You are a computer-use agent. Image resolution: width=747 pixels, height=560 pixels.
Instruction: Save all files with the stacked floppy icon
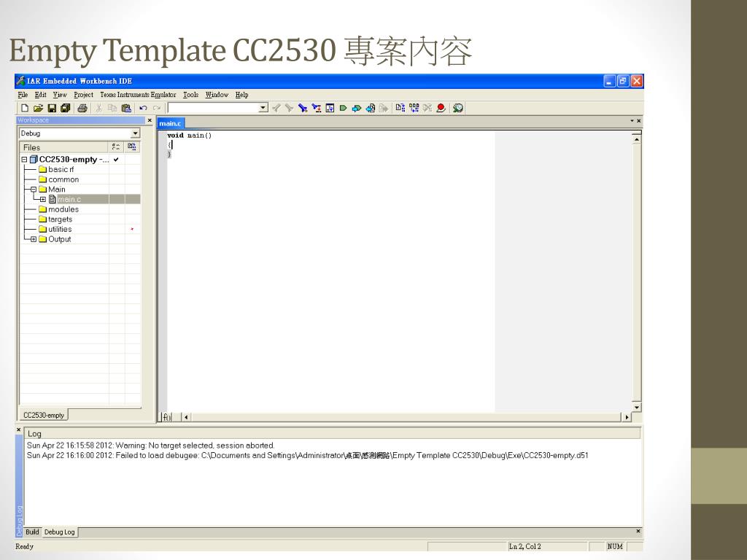[x=66, y=108]
